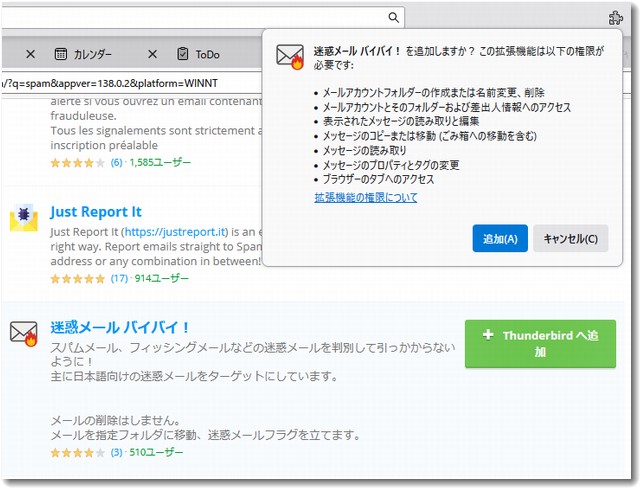Confirm with the 追加(A) button

click(x=500, y=238)
